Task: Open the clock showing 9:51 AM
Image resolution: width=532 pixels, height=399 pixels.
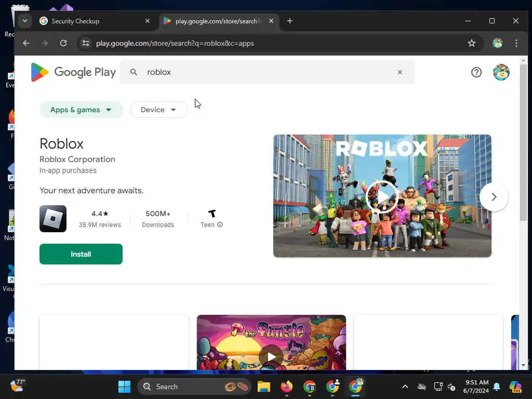Action: pos(476,387)
